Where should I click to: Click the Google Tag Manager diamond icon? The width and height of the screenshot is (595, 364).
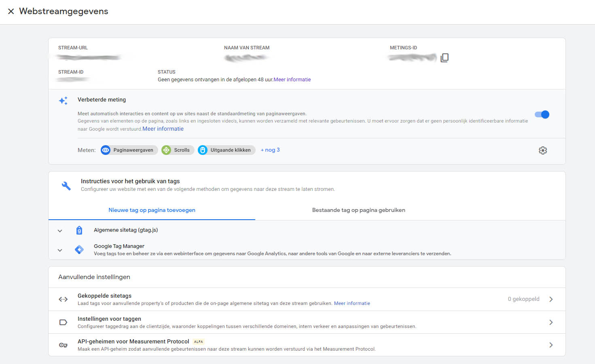pyautogui.click(x=79, y=250)
